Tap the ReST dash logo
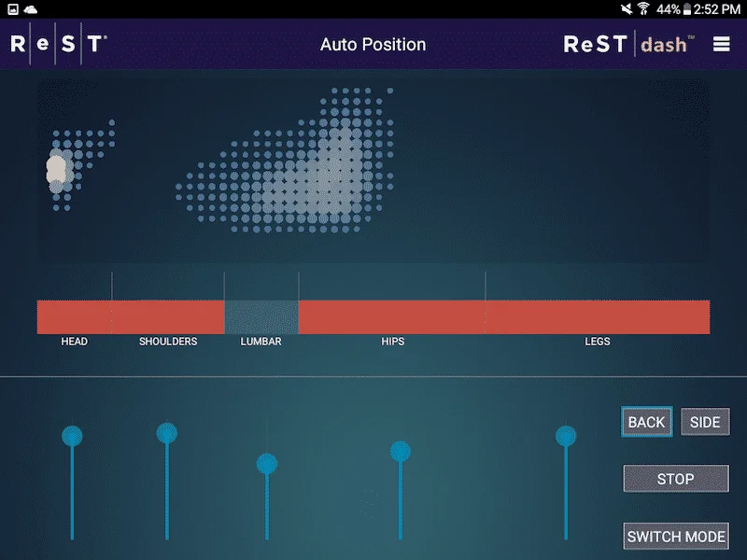Screen dimensions: 747x560 coord(629,44)
